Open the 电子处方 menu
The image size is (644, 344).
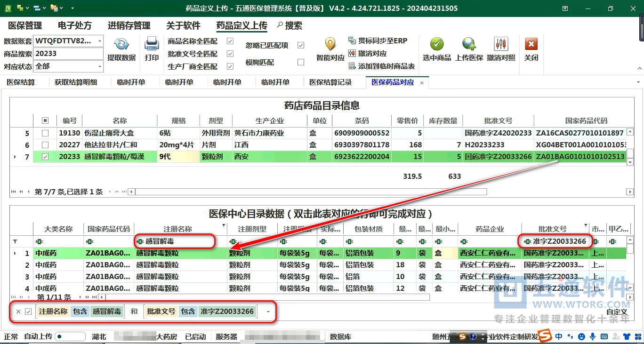75,25
